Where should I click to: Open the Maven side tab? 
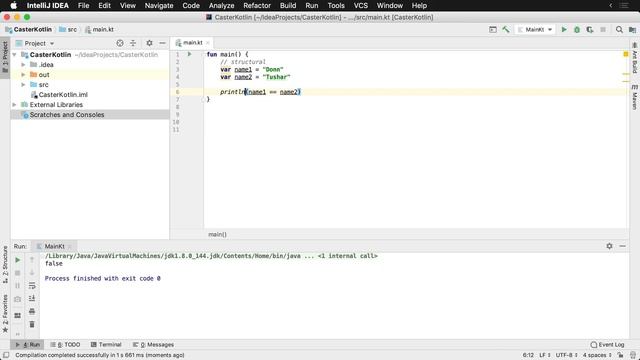(635, 97)
